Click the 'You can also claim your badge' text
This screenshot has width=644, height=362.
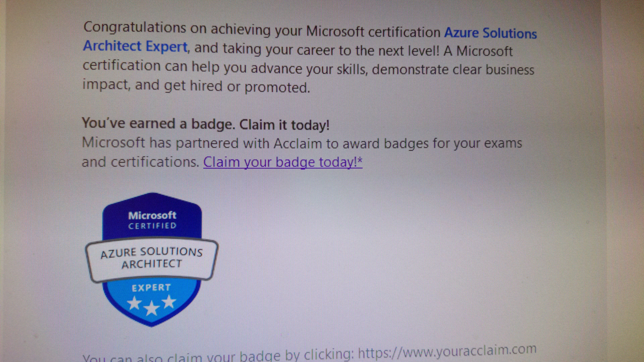coord(181,357)
